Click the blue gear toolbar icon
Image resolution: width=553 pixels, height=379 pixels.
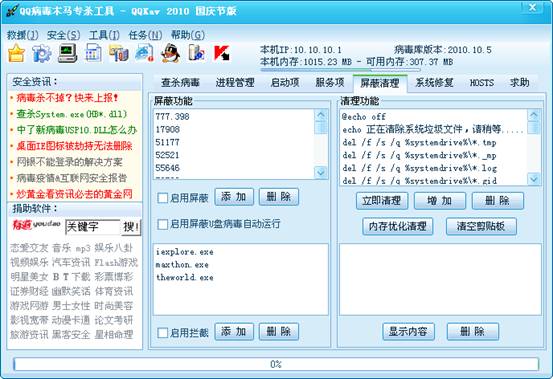pos(42,53)
